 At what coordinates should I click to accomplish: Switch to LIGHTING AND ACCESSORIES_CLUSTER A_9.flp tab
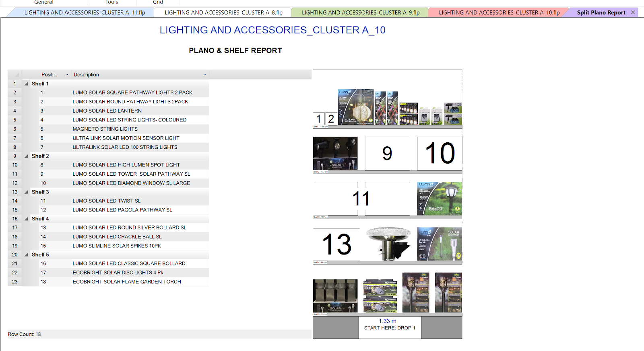361,12
